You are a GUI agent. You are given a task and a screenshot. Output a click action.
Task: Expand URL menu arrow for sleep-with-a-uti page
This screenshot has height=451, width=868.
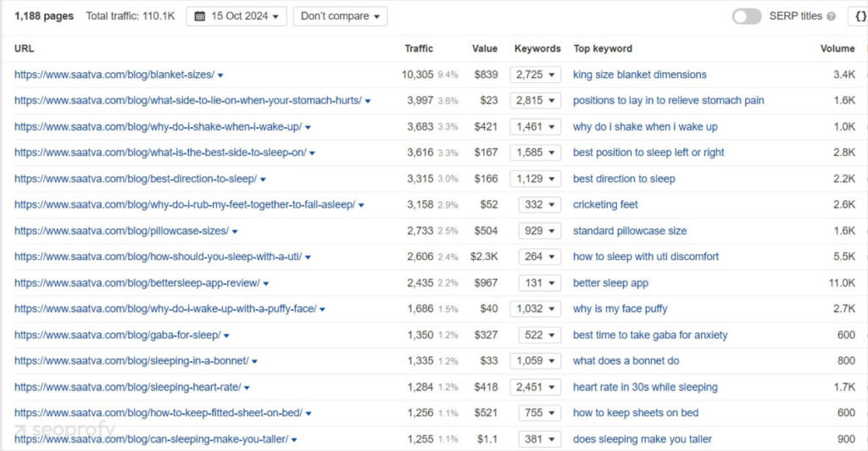(309, 258)
